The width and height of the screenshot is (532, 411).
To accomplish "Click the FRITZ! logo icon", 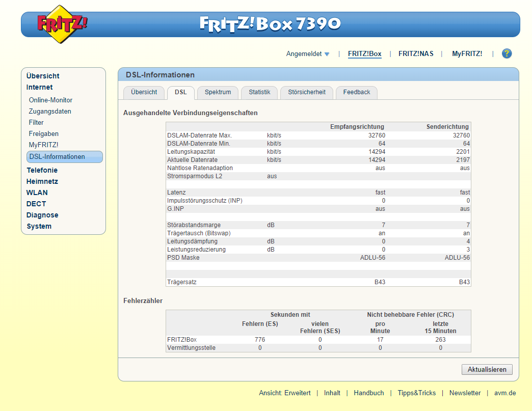I will [x=62, y=24].
